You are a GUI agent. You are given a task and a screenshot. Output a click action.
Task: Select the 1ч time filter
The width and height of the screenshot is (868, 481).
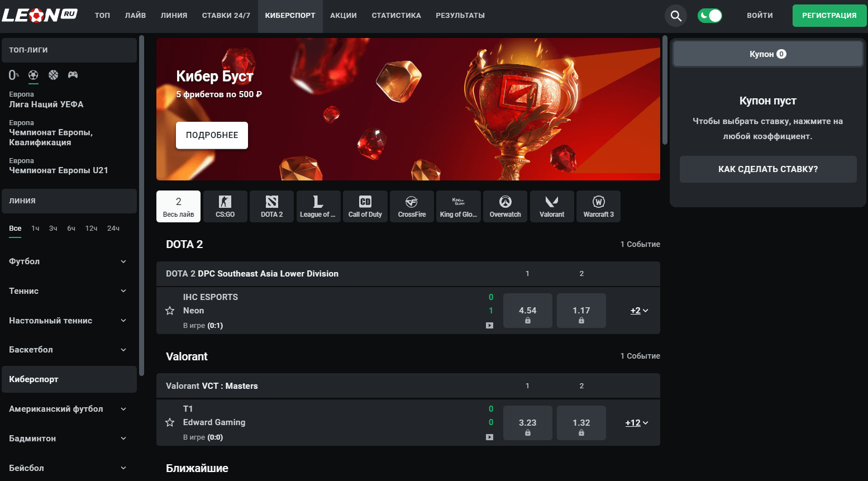[x=35, y=228]
